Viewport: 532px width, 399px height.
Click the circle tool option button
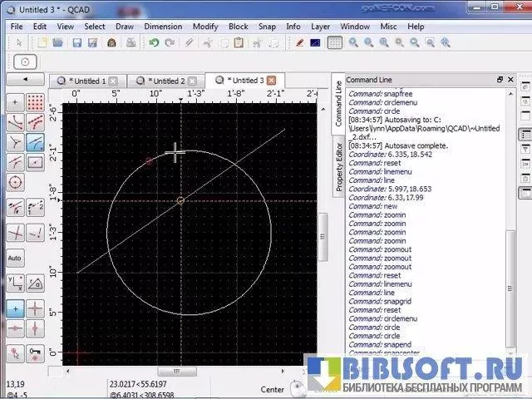click(x=26, y=62)
